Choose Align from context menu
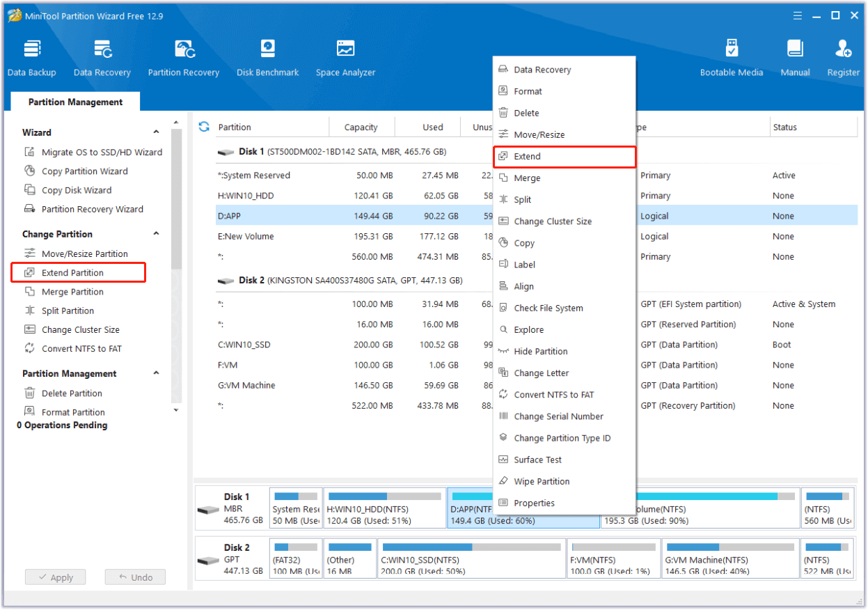Screen dimensions: 868x610 pos(565,286)
